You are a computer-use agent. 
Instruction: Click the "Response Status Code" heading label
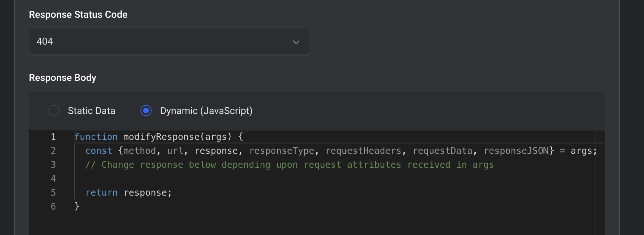(x=78, y=15)
